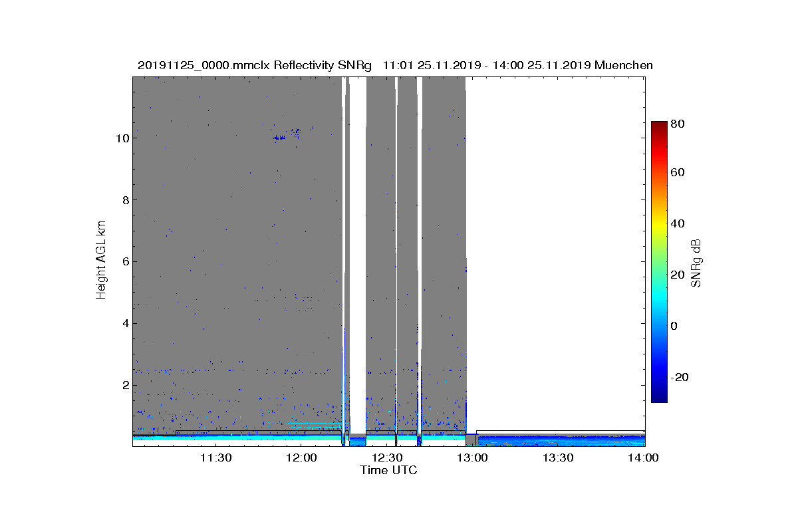The height and width of the screenshot is (532, 798).
Task: Click the colorbar value -20
Action: (680, 377)
